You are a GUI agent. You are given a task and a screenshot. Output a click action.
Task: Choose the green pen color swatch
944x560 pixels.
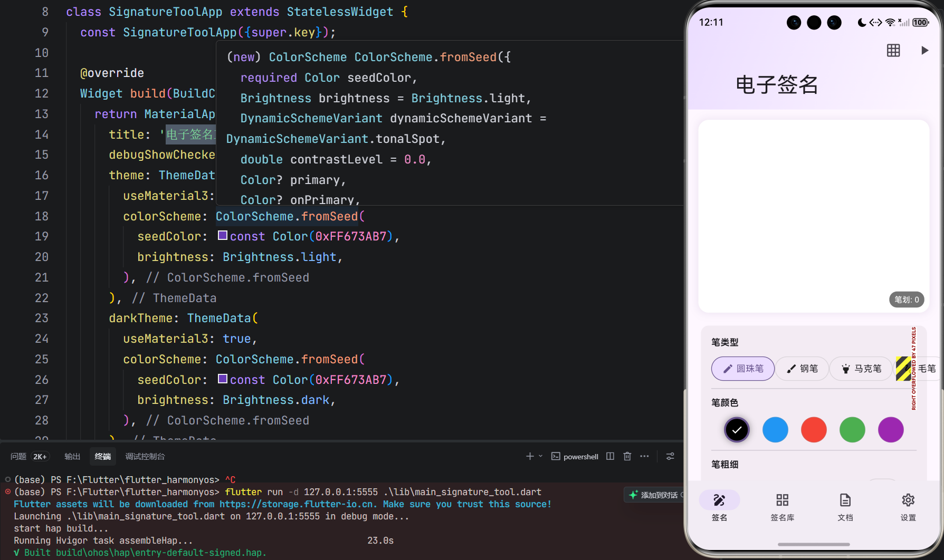coord(852,430)
